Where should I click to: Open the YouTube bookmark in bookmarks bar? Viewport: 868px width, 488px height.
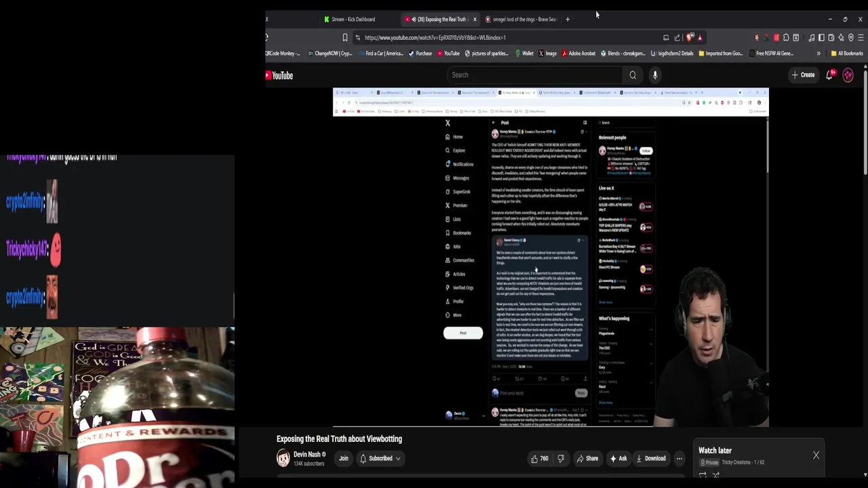(449, 54)
